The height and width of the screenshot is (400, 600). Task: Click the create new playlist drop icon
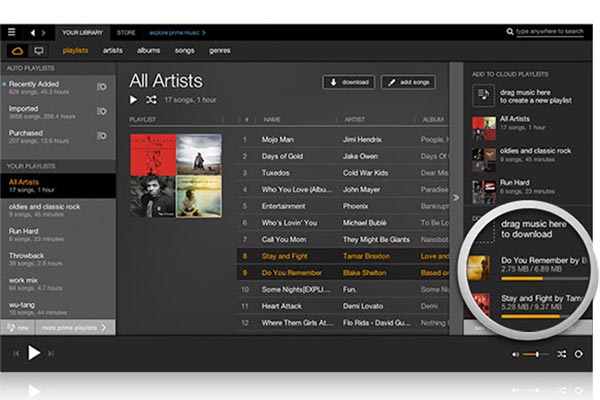[484, 95]
